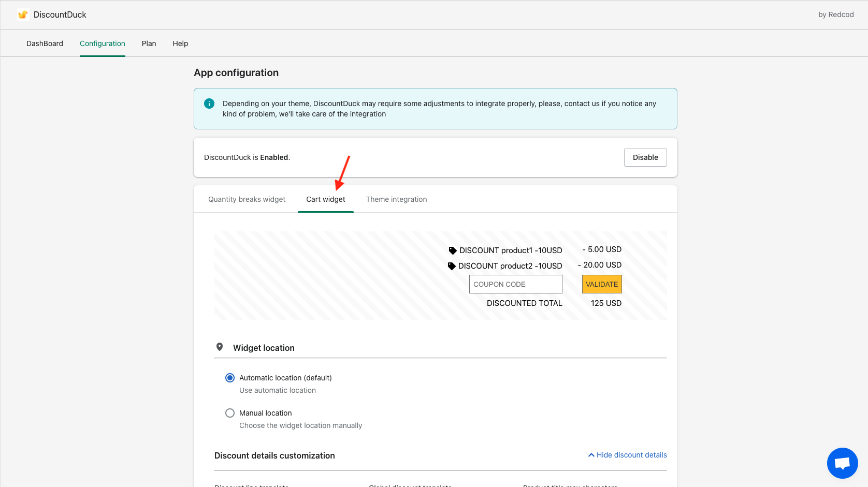Click the info icon in the banner
The width and height of the screenshot is (868, 487).
tap(209, 104)
